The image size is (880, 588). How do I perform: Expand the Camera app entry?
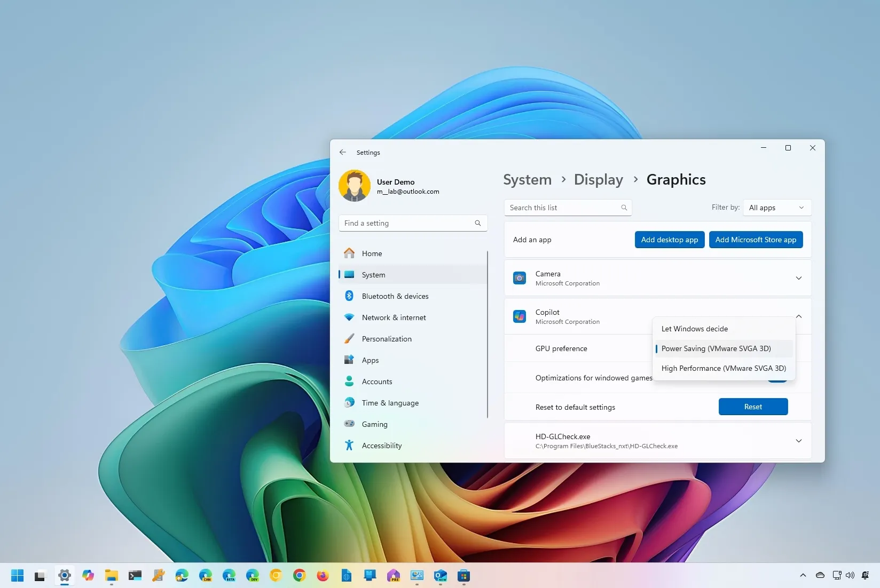pyautogui.click(x=799, y=278)
